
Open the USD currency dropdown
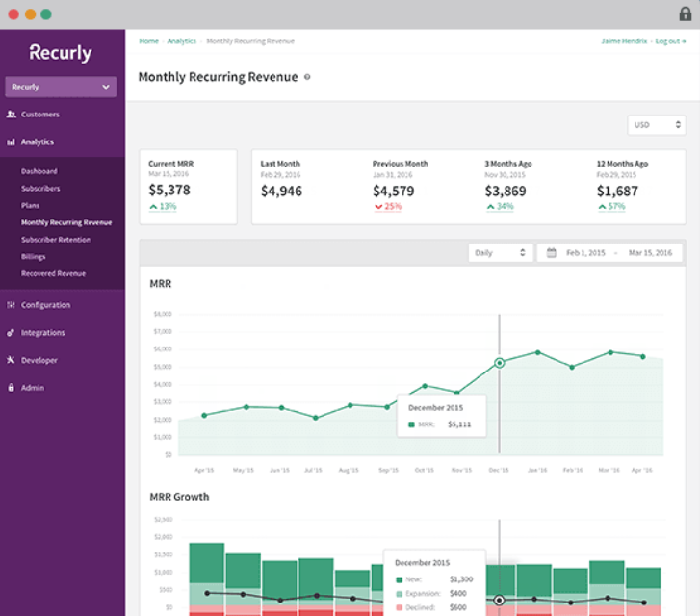click(656, 125)
